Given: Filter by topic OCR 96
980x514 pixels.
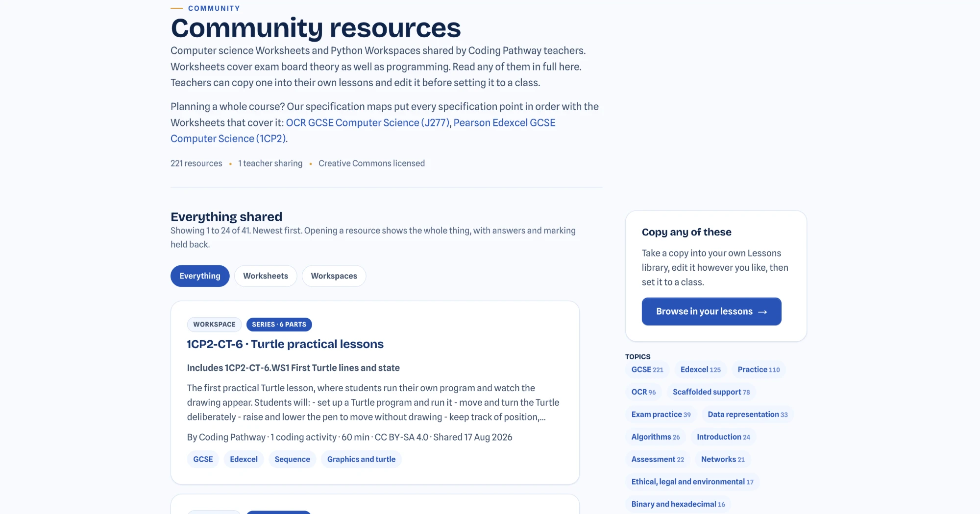Looking at the screenshot, I should tap(643, 392).
